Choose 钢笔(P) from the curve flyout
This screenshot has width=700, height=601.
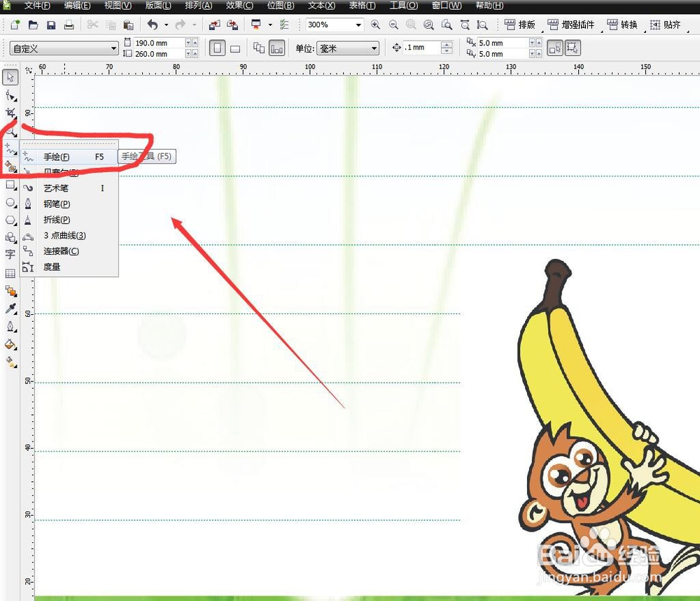point(69,204)
